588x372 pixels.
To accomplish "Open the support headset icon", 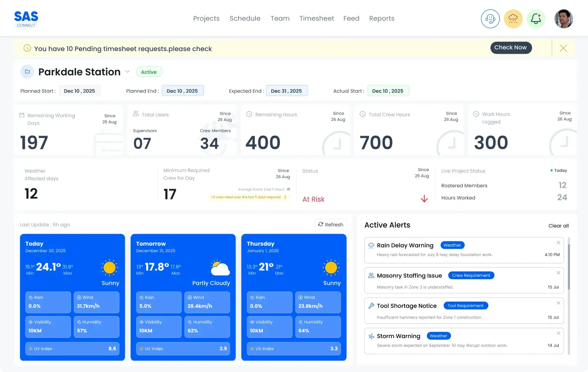I will click(x=490, y=18).
